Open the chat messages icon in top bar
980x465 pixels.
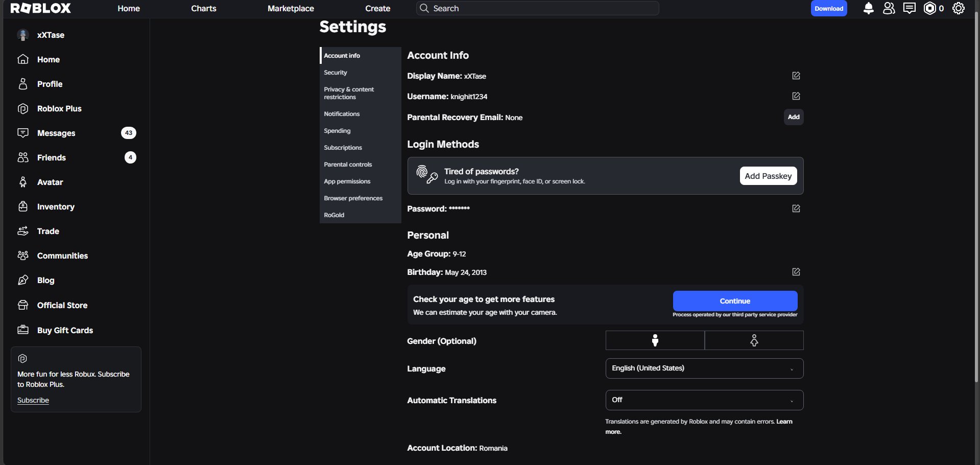pyautogui.click(x=910, y=8)
